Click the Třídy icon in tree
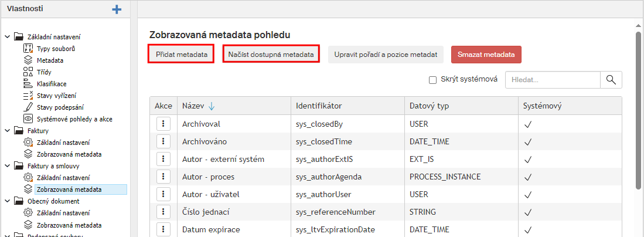Screen dimensions: 644x237 28,72
